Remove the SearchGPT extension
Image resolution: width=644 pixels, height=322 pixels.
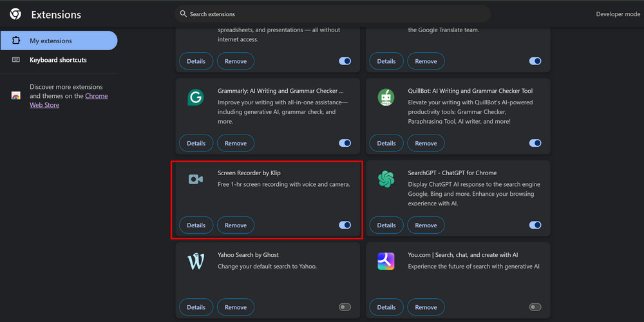click(426, 225)
